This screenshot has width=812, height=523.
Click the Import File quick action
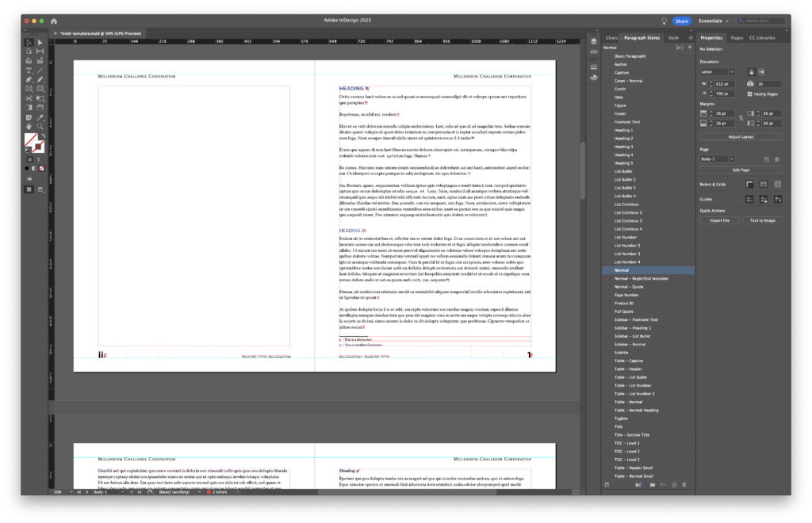(719, 220)
